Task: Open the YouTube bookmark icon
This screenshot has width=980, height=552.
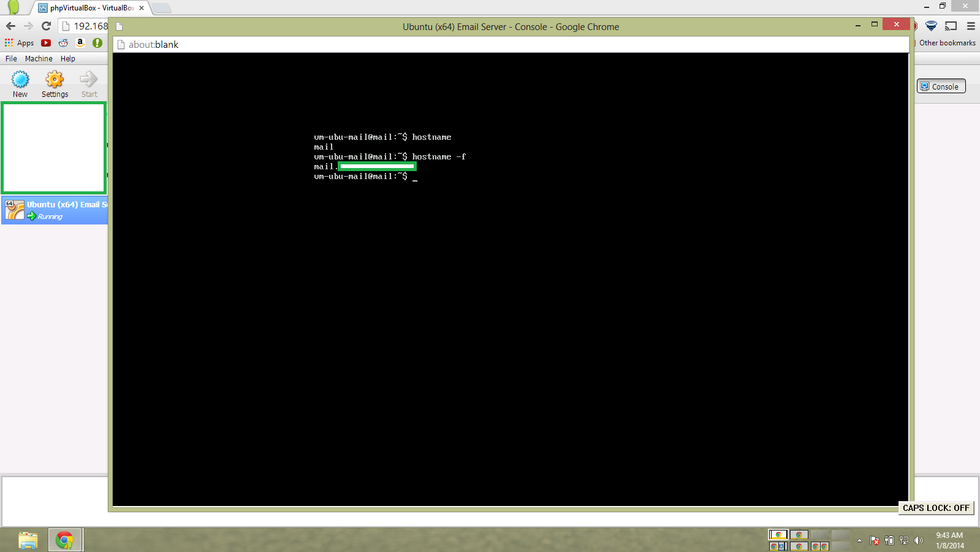Action: click(46, 43)
